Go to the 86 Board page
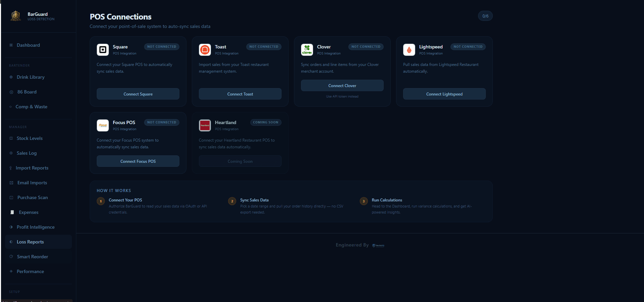The width and height of the screenshot is (644, 302). (x=39, y=92)
